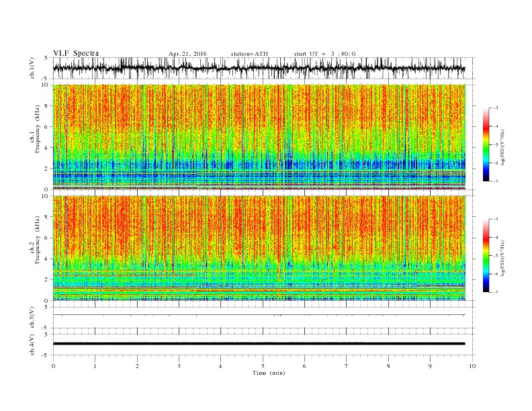Click the "8" tick label on Time axis
This screenshot has height=411, width=532.
pyautogui.click(x=388, y=366)
